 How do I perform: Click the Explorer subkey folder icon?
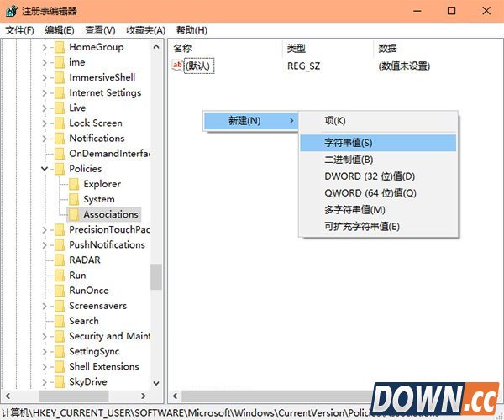point(74,184)
